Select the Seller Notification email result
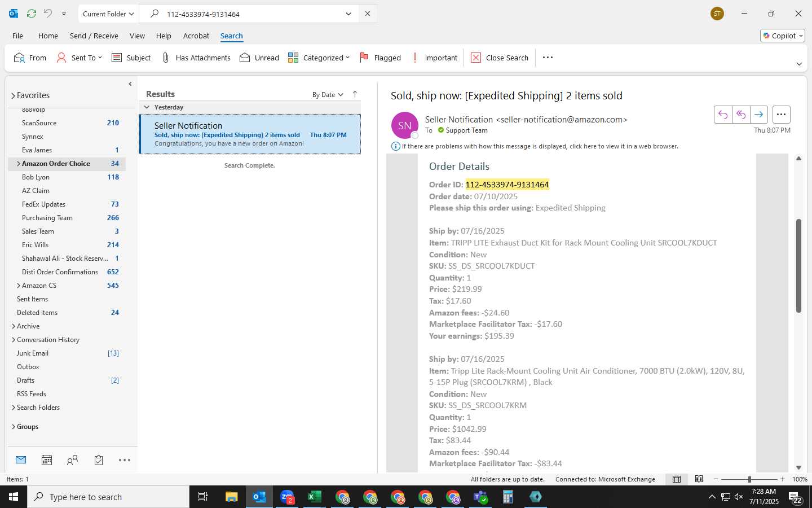Viewport: 812px width, 508px height. coord(250,134)
